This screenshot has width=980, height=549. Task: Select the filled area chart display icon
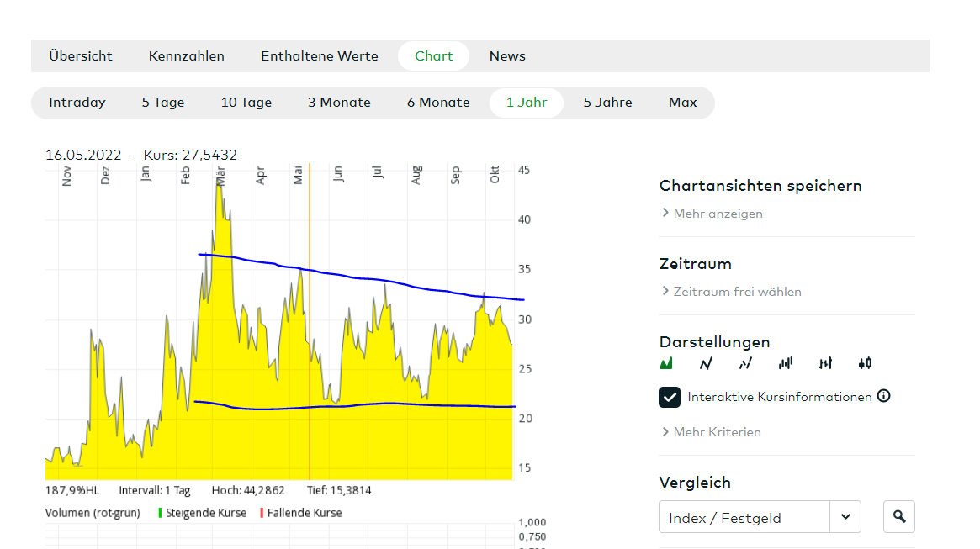point(666,363)
